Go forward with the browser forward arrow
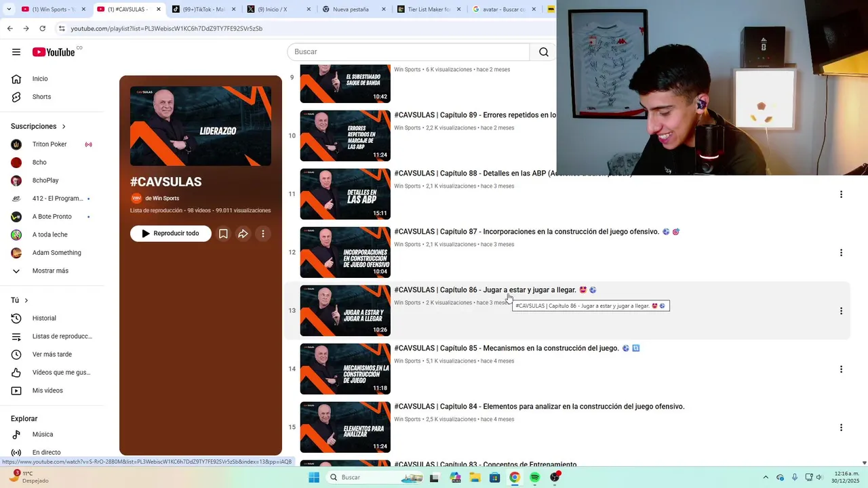This screenshot has height=488, width=868. [26, 28]
